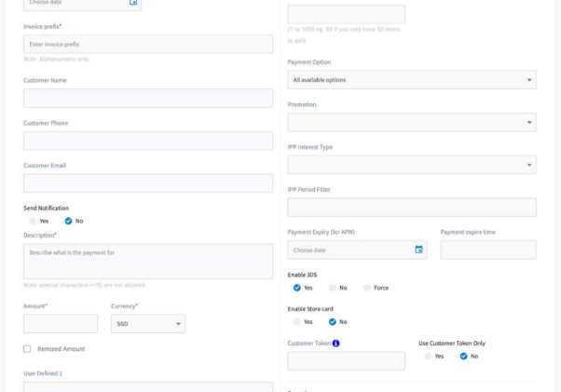Click calendar icon in top date field

click(x=133, y=3)
